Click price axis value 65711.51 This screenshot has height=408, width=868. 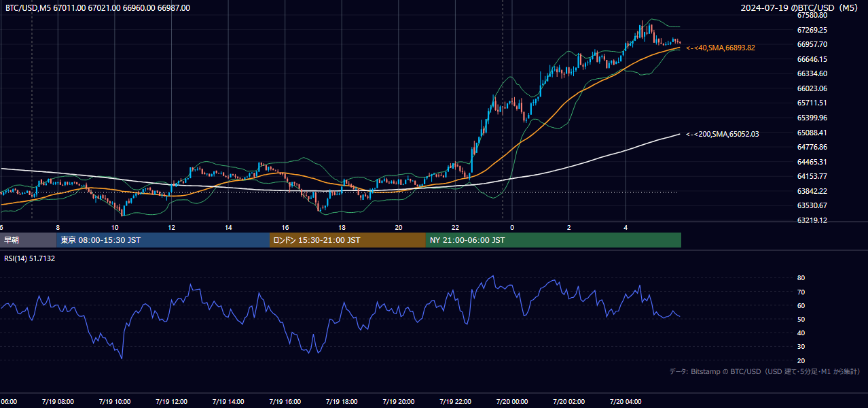tap(812, 103)
